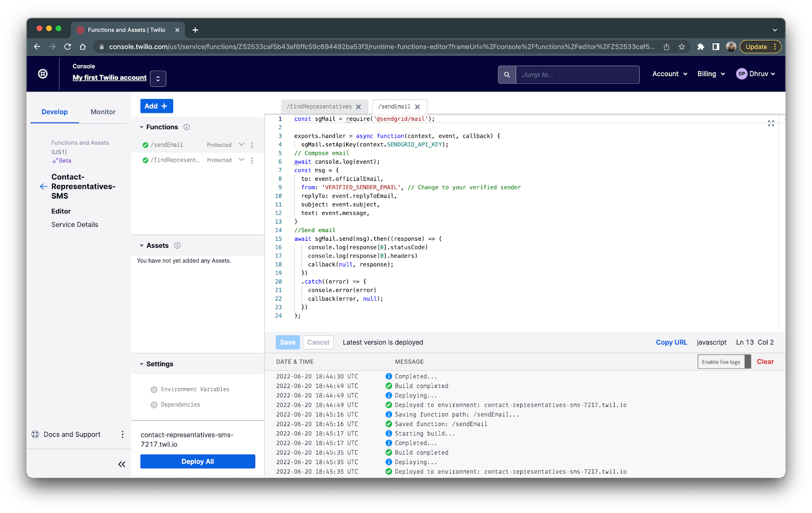Open the kebab menu for /sendEmail
The image size is (812, 513).
pos(252,145)
